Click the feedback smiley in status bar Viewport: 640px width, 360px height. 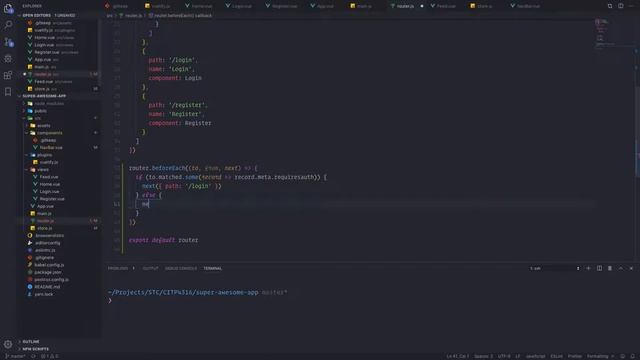pos(622,356)
